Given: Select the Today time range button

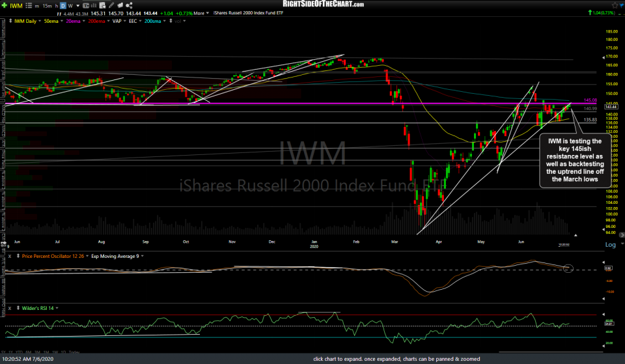Looking at the screenshot, I should 74,352.
